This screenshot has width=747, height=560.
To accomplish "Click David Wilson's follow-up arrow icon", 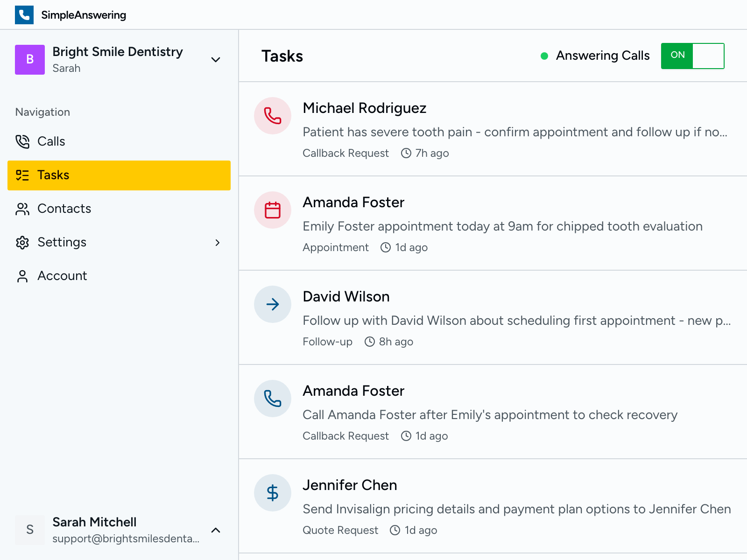I will click(273, 304).
